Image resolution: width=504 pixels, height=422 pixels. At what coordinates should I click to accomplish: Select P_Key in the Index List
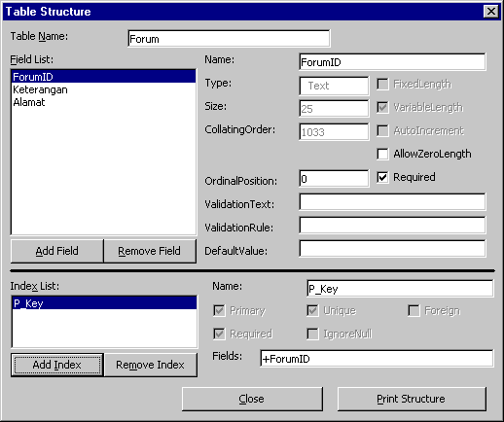104,303
